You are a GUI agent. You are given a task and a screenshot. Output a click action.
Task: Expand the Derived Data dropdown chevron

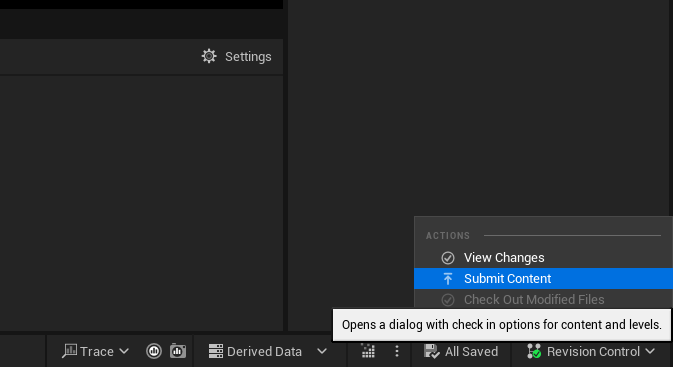[322, 351]
